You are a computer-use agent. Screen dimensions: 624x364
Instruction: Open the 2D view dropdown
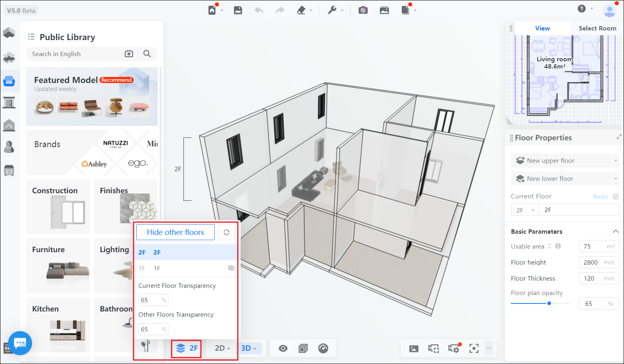(x=222, y=348)
